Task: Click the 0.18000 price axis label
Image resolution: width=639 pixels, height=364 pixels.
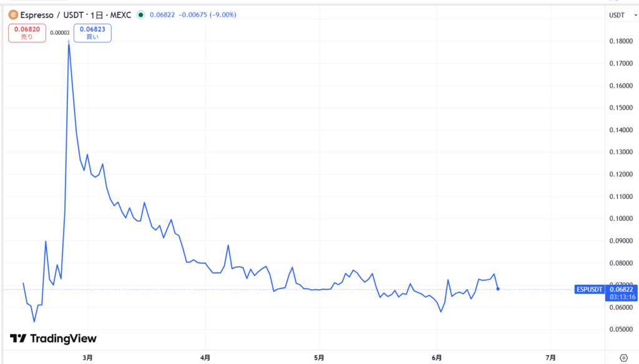Action: (621, 41)
